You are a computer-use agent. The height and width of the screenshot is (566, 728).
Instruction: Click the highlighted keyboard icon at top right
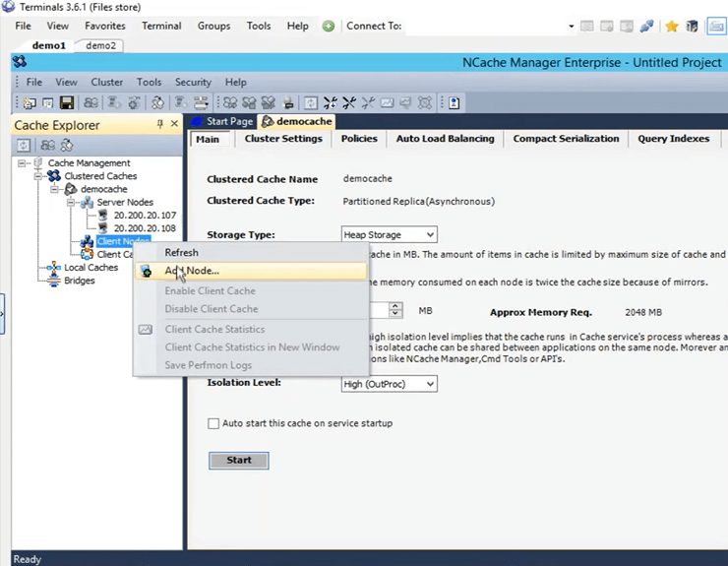(716, 27)
